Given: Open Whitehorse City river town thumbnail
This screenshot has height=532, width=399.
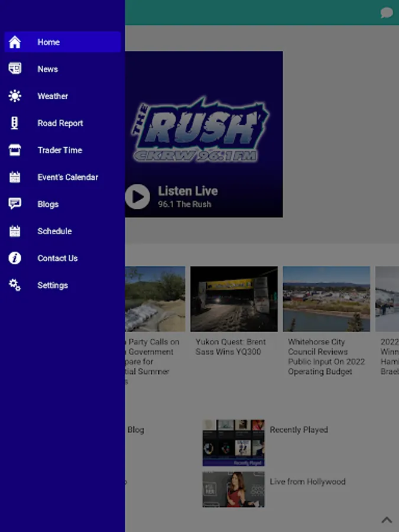Looking at the screenshot, I should [x=326, y=299].
